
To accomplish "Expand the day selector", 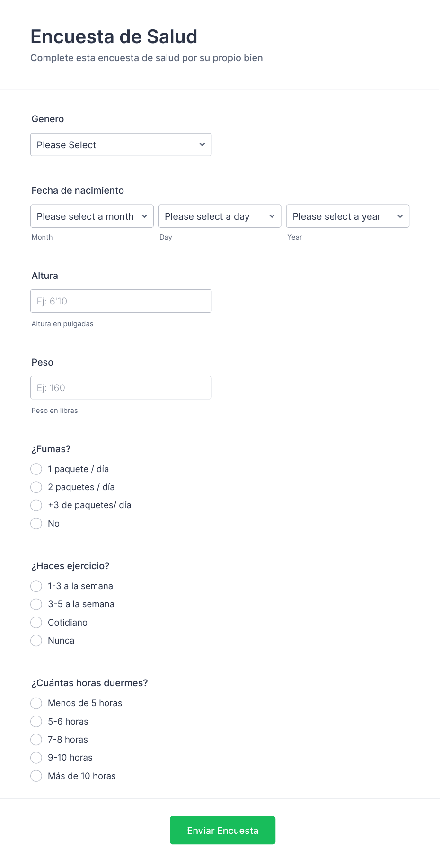I will pyautogui.click(x=220, y=216).
